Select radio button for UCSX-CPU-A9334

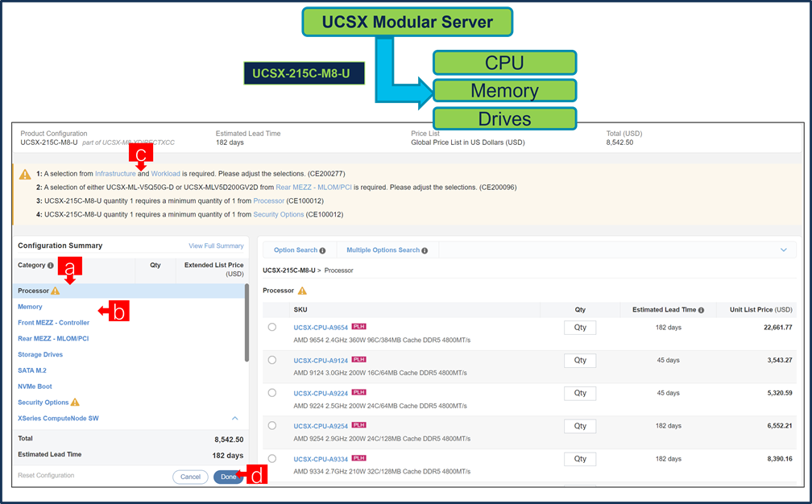(272, 458)
